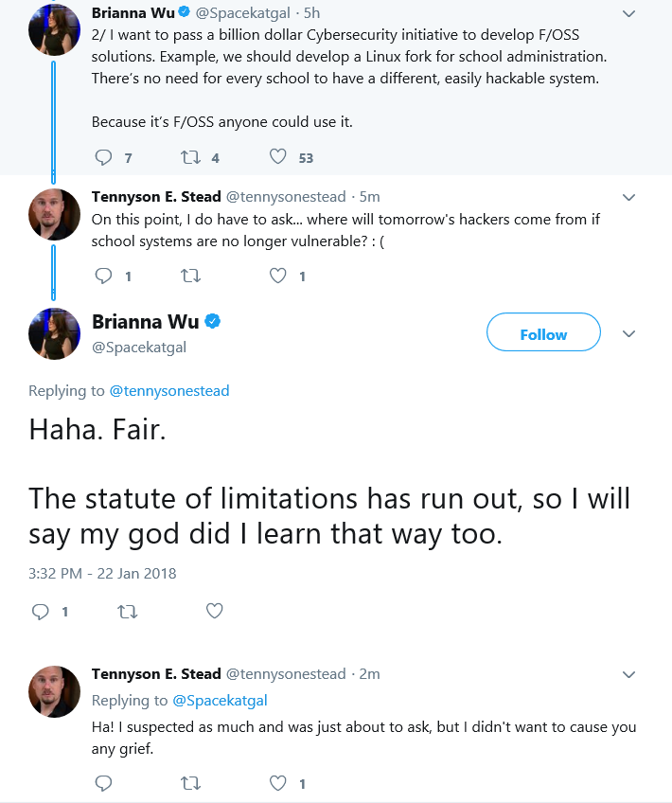This screenshot has width=672, height=803.
Task: Like the tweet with 53 likes
Action: click(278, 156)
